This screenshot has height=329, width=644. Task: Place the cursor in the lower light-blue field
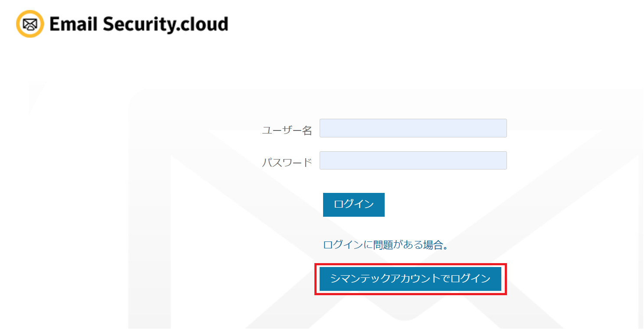point(413,160)
